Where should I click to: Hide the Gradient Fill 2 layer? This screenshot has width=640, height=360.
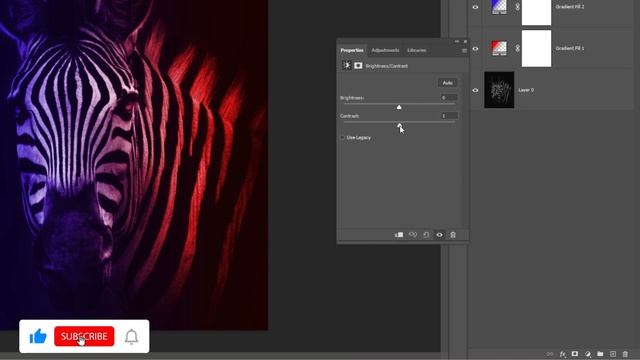[x=475, y=7]
